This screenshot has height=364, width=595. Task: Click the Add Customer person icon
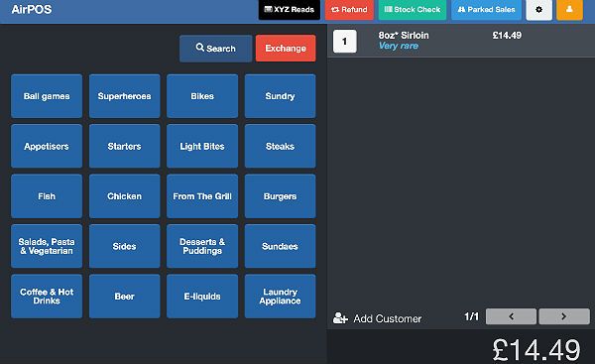tap(340, 318)
